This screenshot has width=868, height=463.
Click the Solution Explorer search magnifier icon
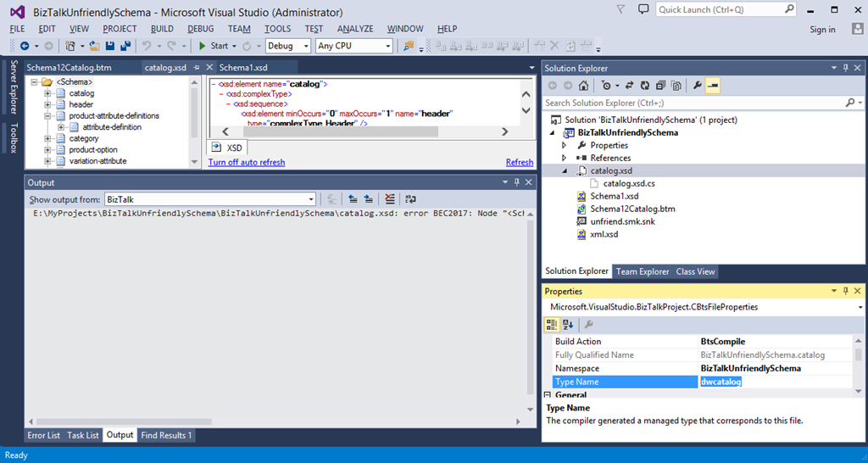(x=849, y=103)
